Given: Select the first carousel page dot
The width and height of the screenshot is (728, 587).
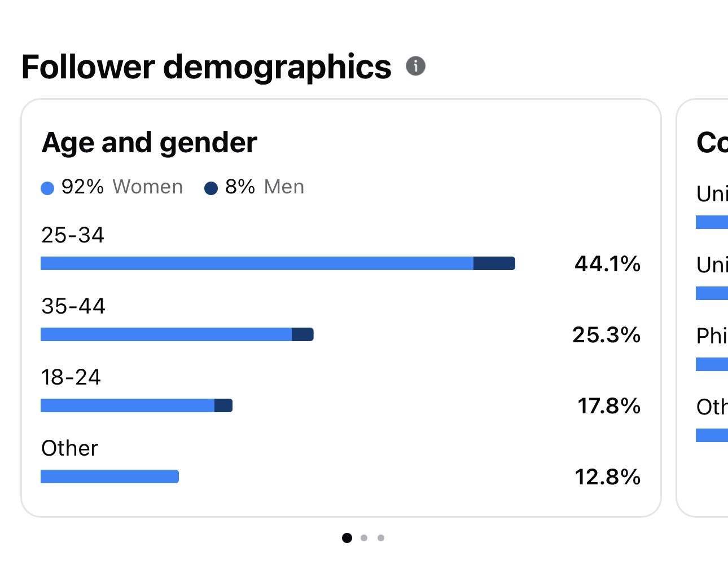Looking at the screenshot, I should 347,538.
